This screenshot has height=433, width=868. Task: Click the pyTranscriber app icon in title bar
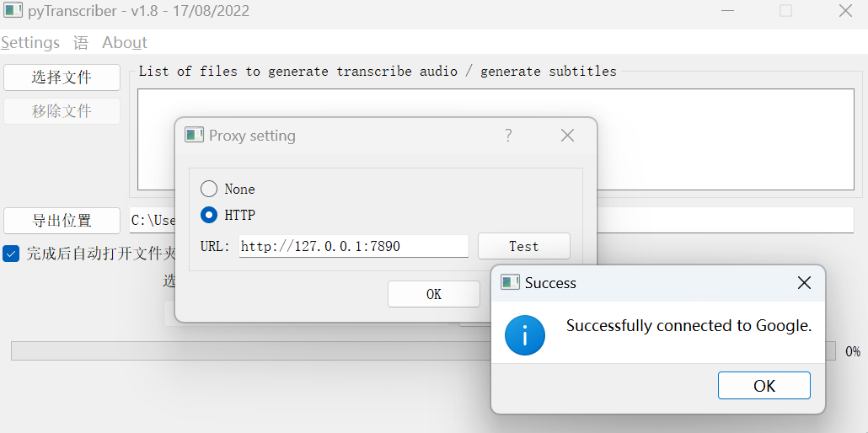(13, 11)
